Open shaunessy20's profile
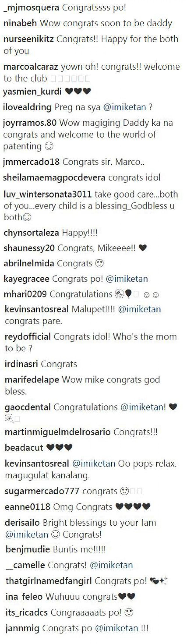This screenshot has height=644, width=187. click(x=29, y=248)
